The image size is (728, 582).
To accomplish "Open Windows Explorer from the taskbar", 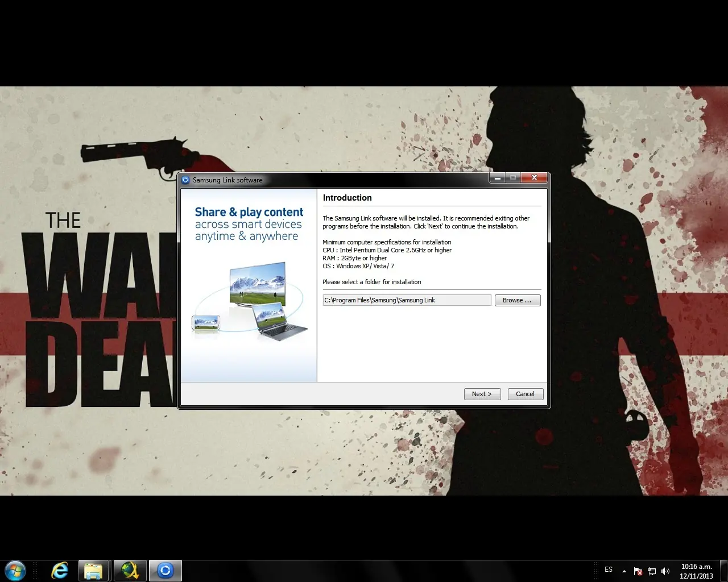I will pos(93,570).
